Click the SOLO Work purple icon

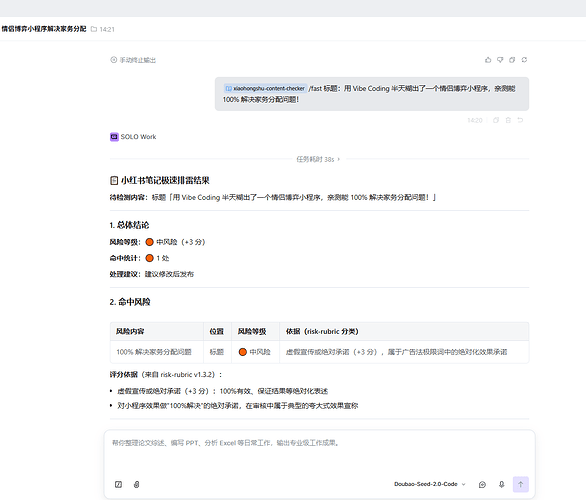tap(114, 137)
